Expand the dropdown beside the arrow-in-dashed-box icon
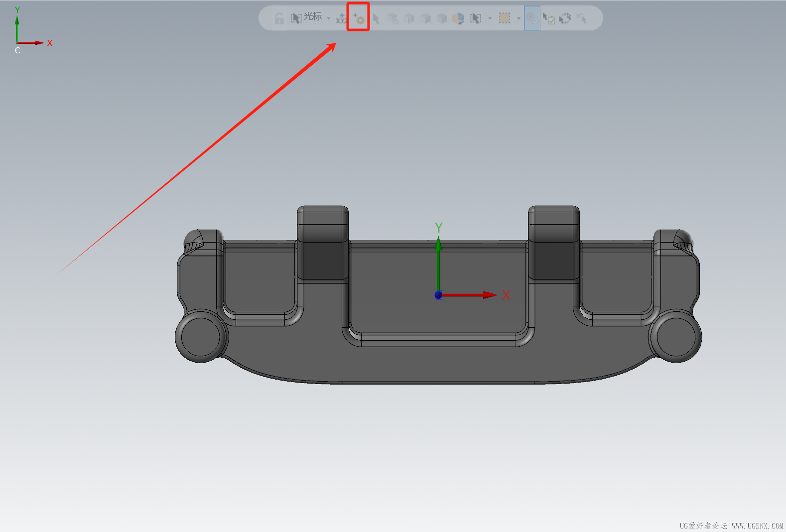The height and width of the screenshot is (532, 786). [x=490, y=18]
